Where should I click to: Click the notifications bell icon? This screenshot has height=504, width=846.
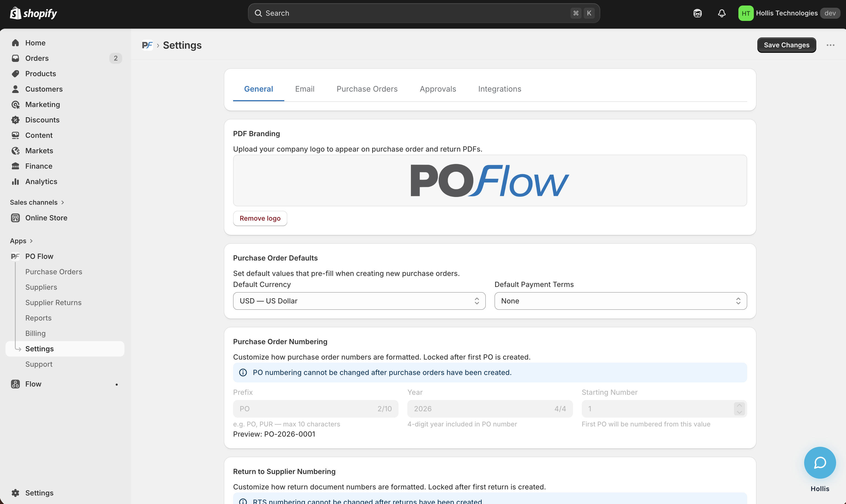[722, 13]
